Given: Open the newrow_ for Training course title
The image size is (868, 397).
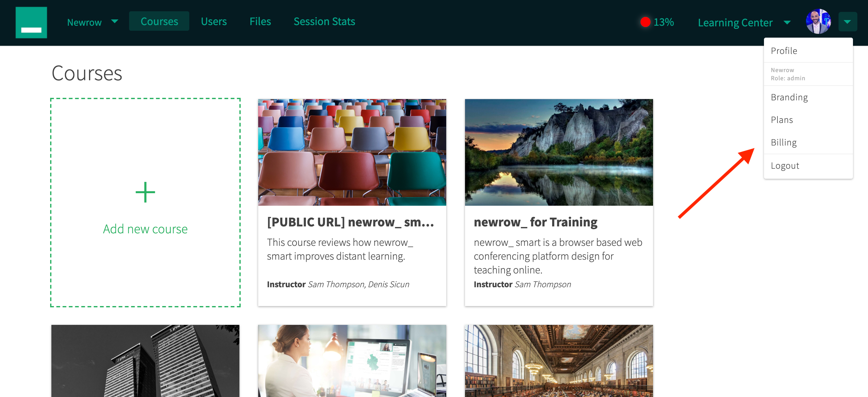Looking at the screenshot, I should [x=535, y=222].
